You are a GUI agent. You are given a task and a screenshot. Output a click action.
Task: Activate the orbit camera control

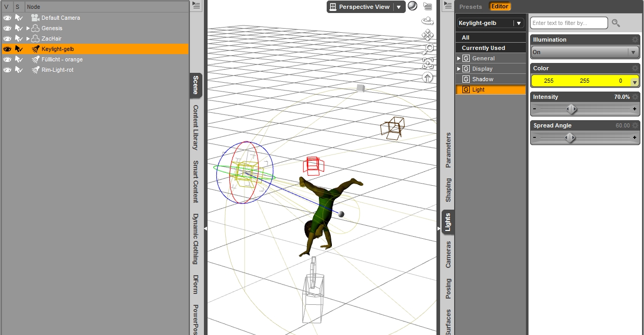pos(428,21)
